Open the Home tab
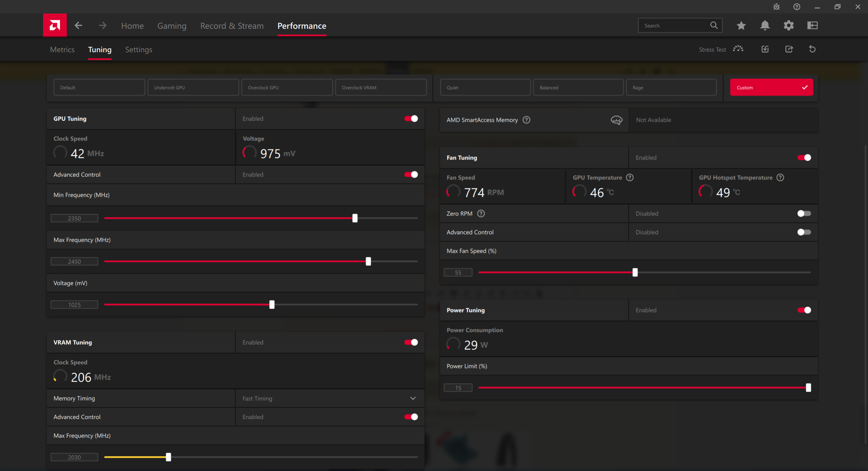Viewport: 868px width, 471px height. pos(132,26)
